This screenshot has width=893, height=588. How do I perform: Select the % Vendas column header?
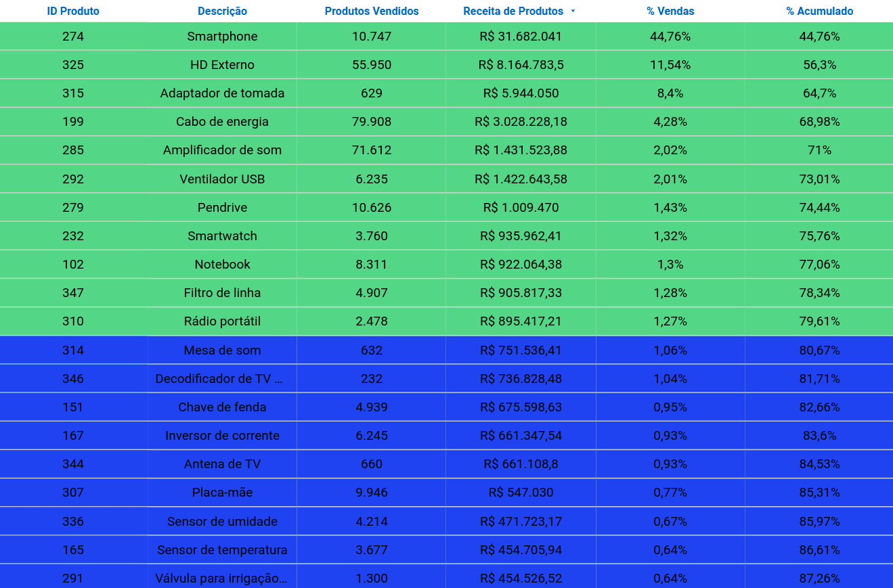(670, 11)
